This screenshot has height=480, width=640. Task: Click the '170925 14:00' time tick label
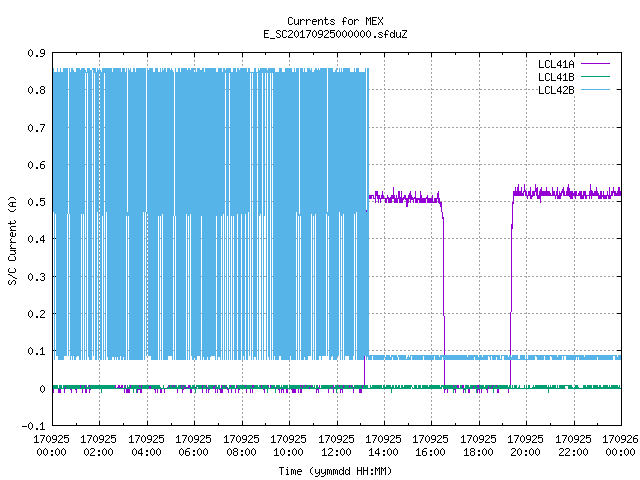383,446
